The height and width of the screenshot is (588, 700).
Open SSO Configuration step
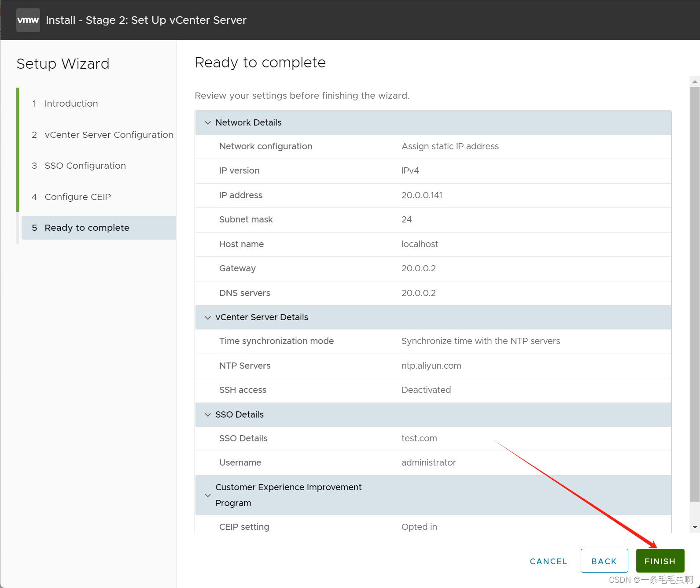point(85,166)
